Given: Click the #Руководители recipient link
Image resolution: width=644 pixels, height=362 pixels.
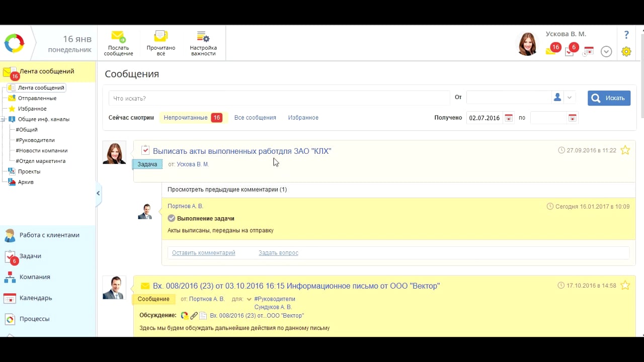Looking at the screenshot, I should [x=275, y=299].
